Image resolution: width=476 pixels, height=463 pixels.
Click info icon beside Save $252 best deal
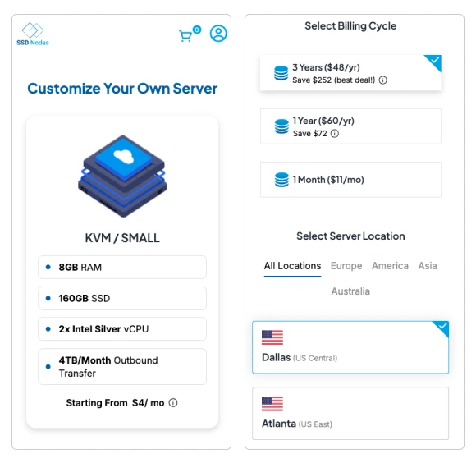point(382,80)
